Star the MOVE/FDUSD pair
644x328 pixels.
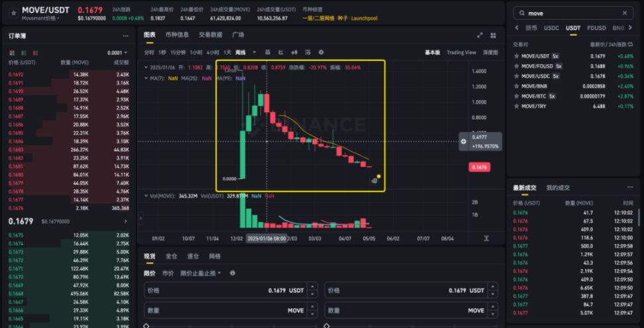point(516,66)
